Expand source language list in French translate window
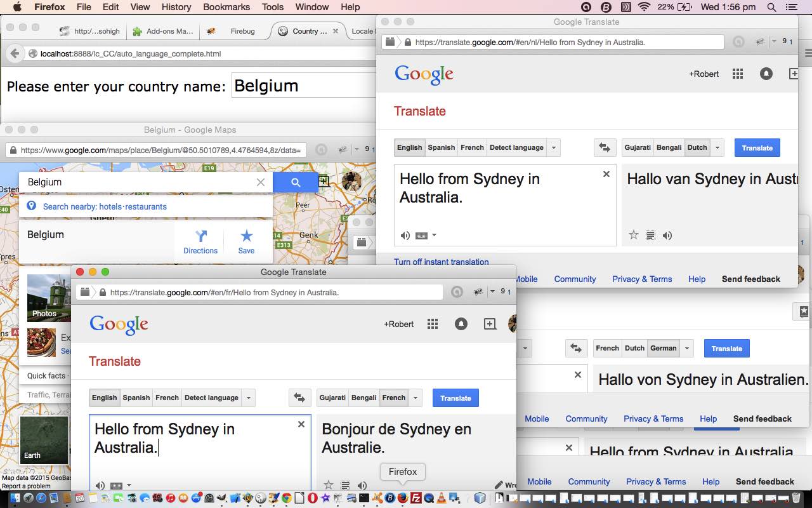 (x=249, y=398)
